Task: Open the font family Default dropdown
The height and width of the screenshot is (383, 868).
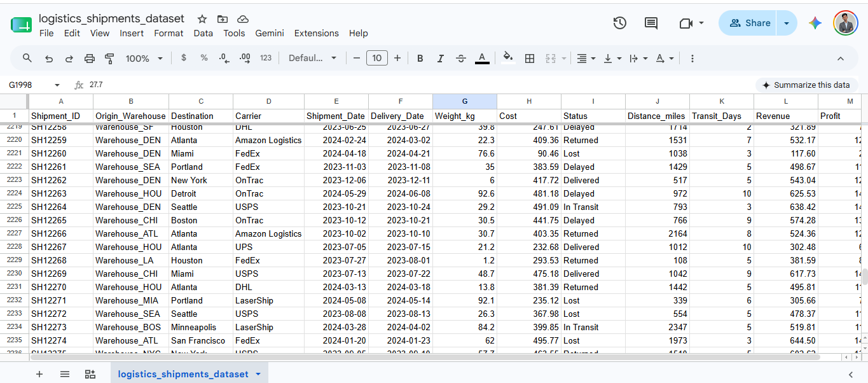Action: pyautogui.click(x=313, y=58)
